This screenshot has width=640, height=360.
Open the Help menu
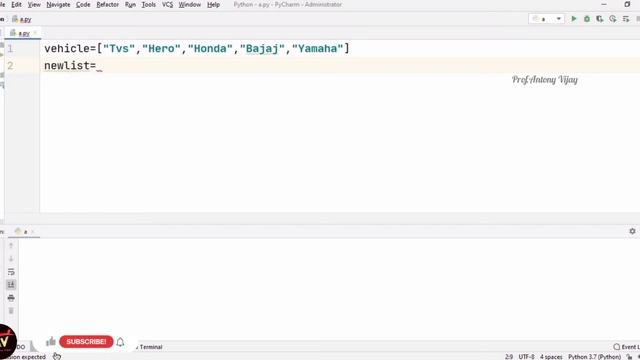[213, 4]
